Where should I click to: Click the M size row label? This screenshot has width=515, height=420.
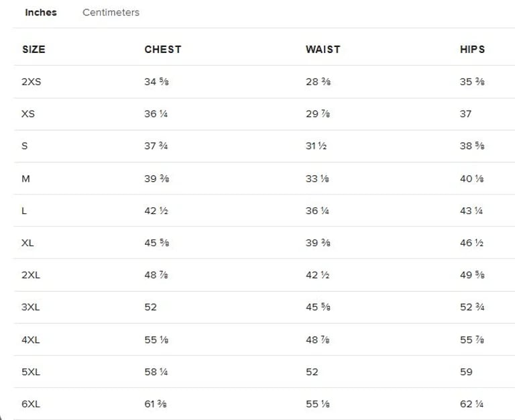25,178
